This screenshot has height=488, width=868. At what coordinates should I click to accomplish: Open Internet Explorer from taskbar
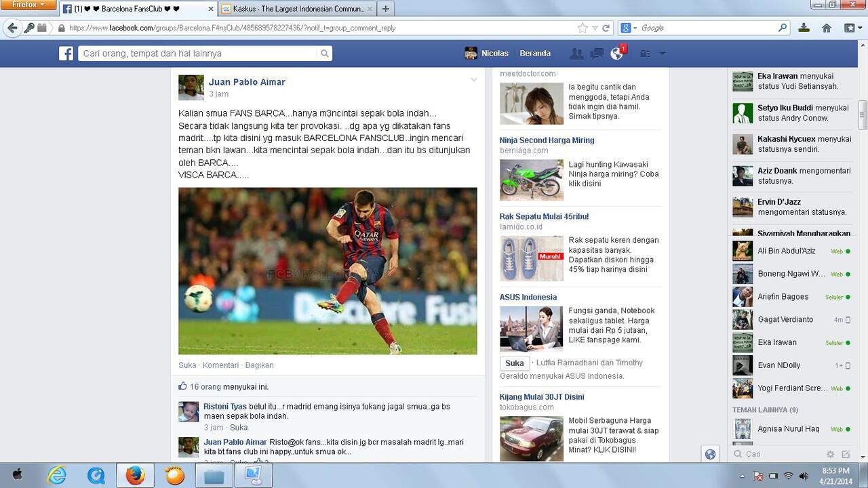tap(57, 475)
